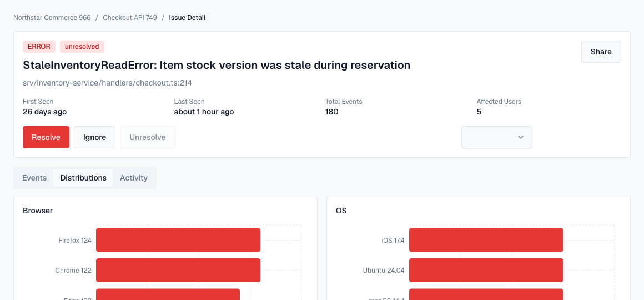Viewport: 644px width, 300px height.
Task: Click the Issue Detail breadcrumb
Action: click(187, 18)
